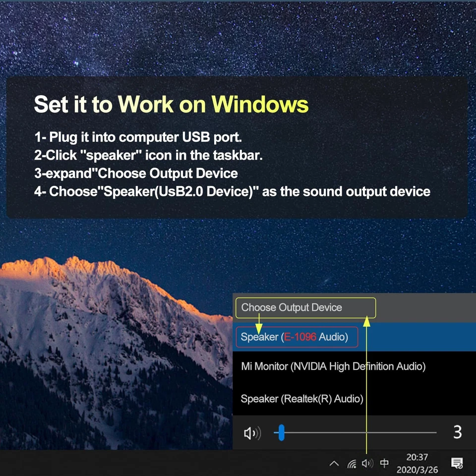
Task: Click the step 3 expand output device instruction
Action: pos(136,174)
